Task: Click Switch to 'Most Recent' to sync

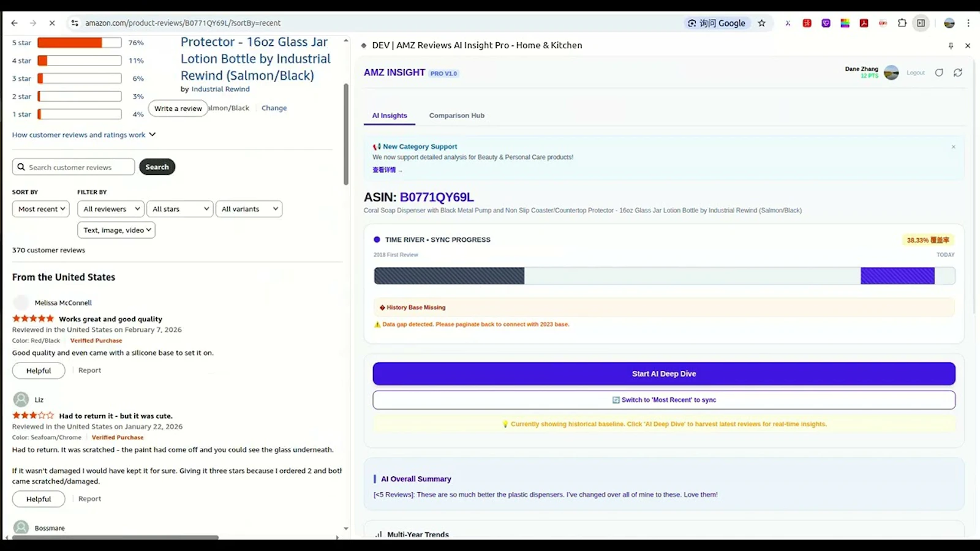Action: (x=664, y=400)
